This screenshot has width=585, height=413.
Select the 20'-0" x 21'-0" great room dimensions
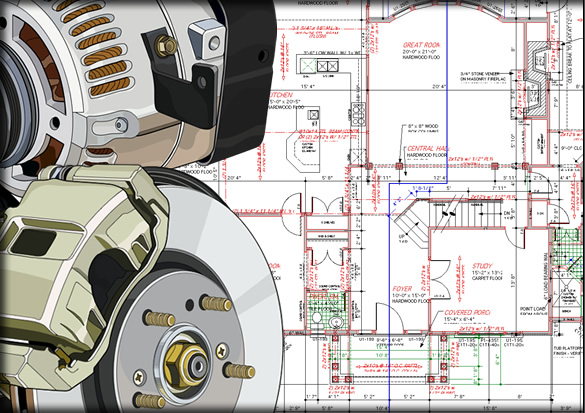420,52
